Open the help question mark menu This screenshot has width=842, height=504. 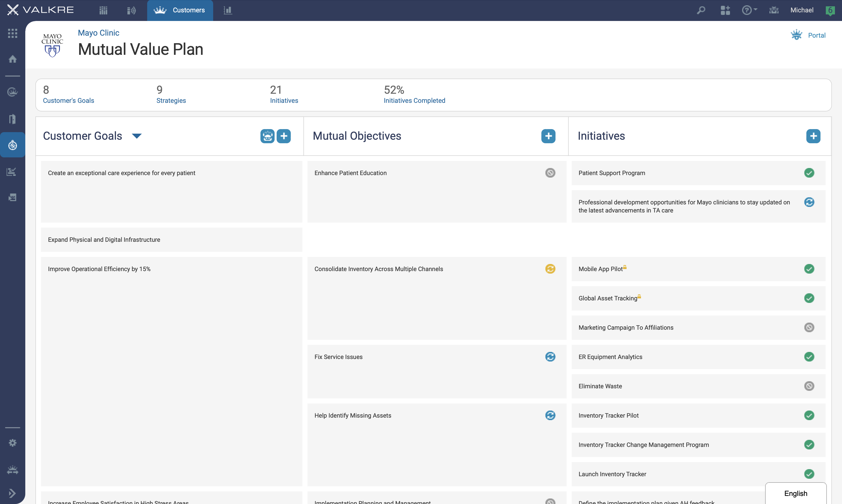(x=749, y=10)
